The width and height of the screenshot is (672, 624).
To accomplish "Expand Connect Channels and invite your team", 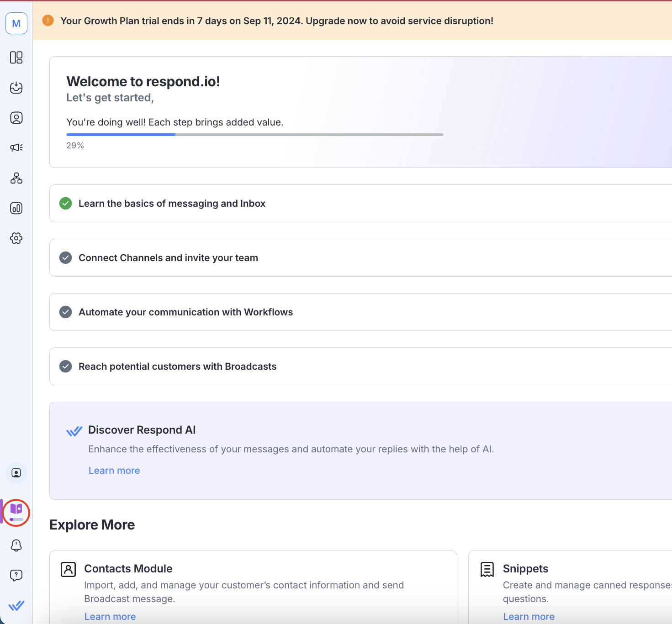I will pos(168,258).
